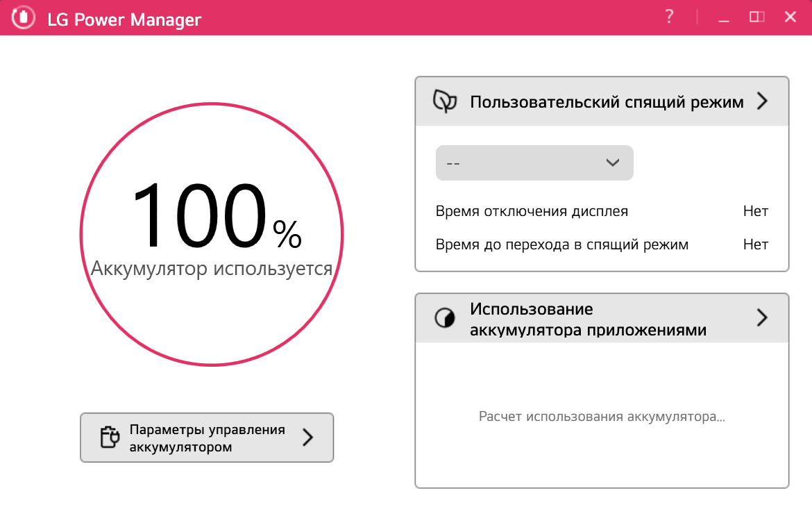Click the leaf icon for custom sleep mode
This screenshot has width=812, height=523.
(x=445, y=102)
